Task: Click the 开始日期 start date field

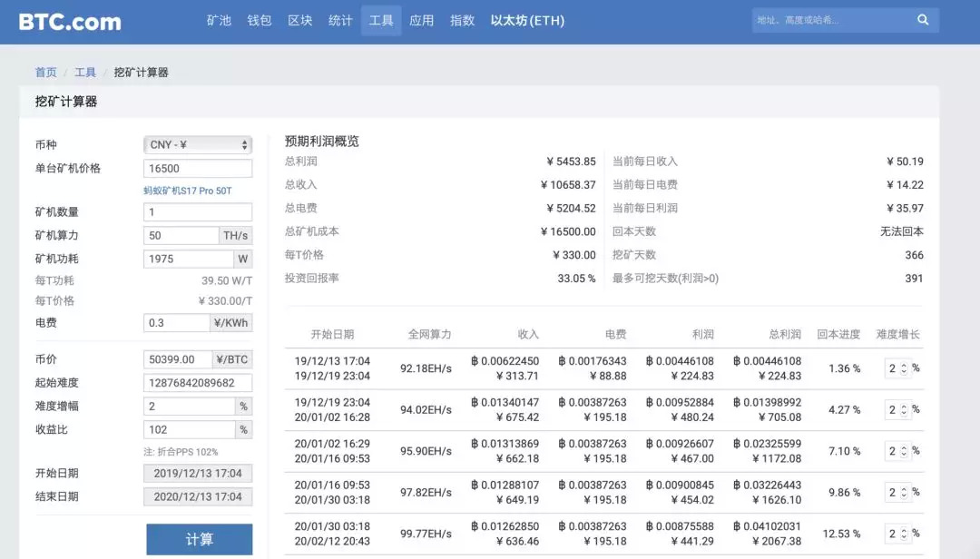Action: (198, 474)
